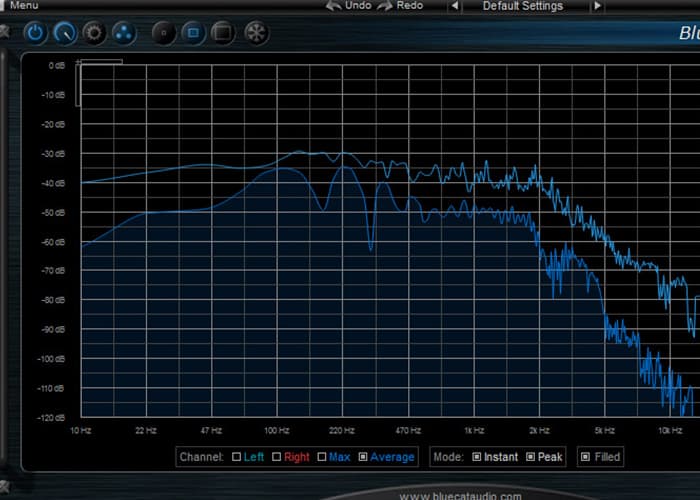This screenshot has height=500, width=700.
Task: Select the small square display size button
Action: tap(164, 33)
